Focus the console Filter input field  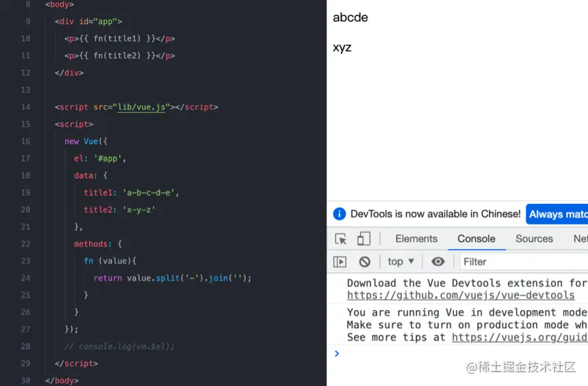(x=524, y=261)
